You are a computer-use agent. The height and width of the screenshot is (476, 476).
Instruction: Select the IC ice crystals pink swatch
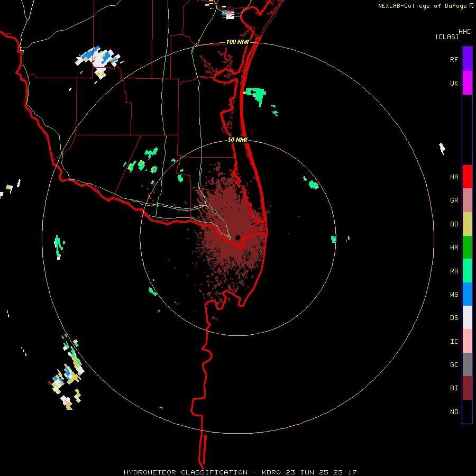(467, 341)
